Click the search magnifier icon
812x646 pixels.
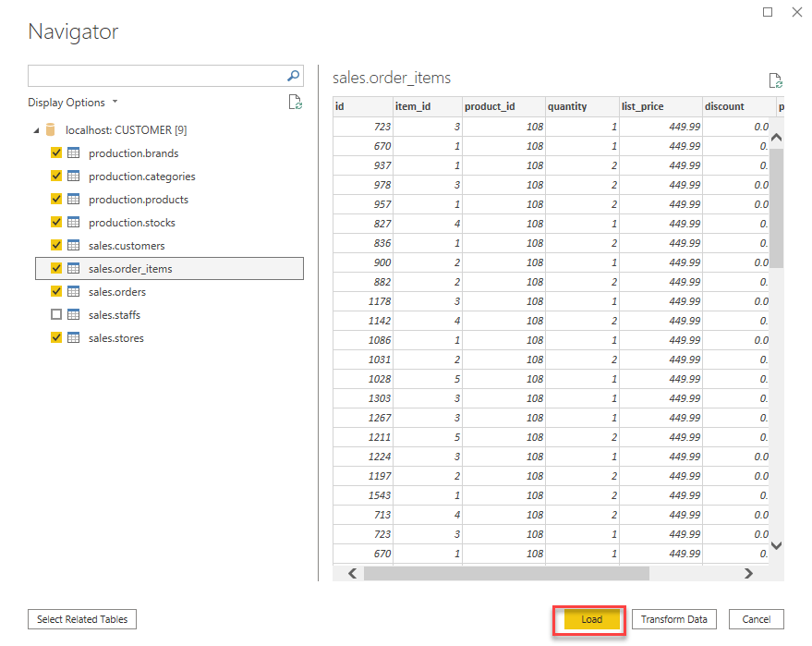(x=293, y=75)
